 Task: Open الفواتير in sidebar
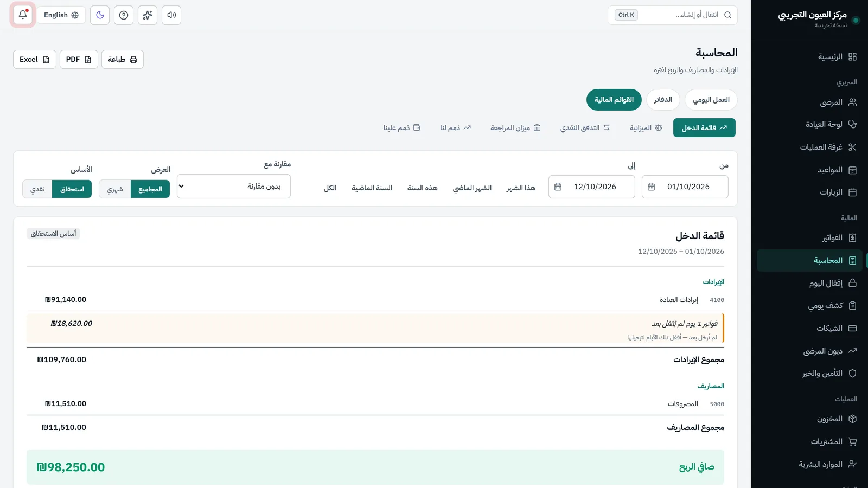click(x=809, y=238)
